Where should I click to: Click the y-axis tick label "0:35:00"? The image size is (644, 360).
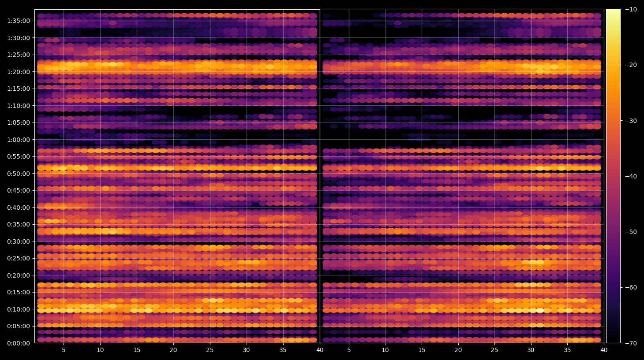coord(19,224)
